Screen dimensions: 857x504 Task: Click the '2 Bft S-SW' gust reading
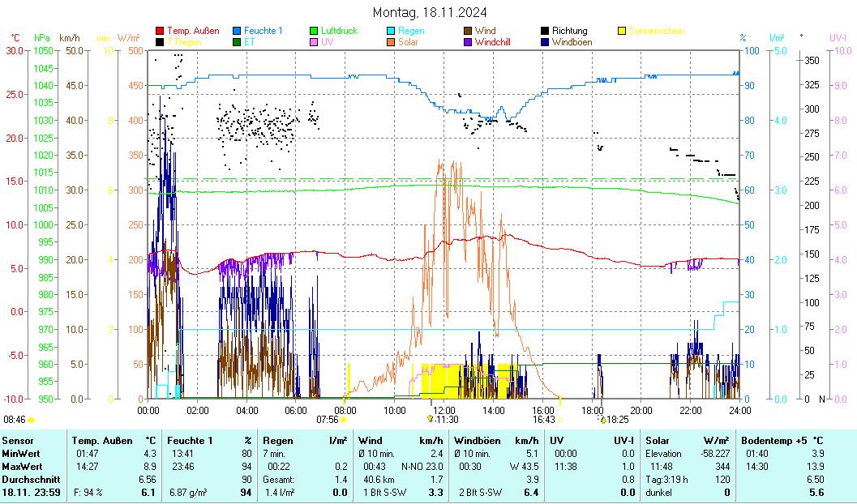[481, 493]
